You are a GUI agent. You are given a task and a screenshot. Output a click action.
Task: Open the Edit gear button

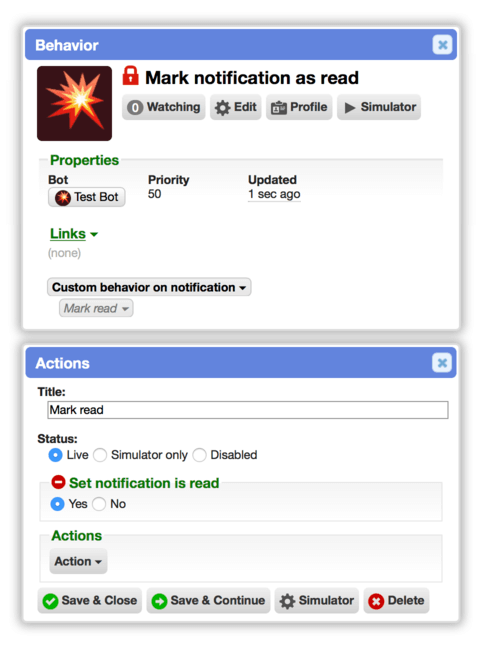point(235,107)
